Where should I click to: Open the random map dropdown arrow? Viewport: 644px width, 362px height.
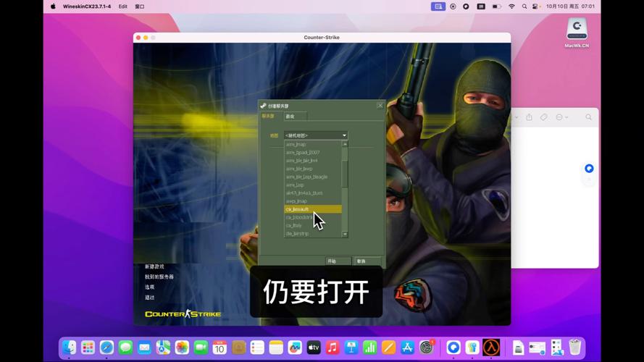coord(344,135)
